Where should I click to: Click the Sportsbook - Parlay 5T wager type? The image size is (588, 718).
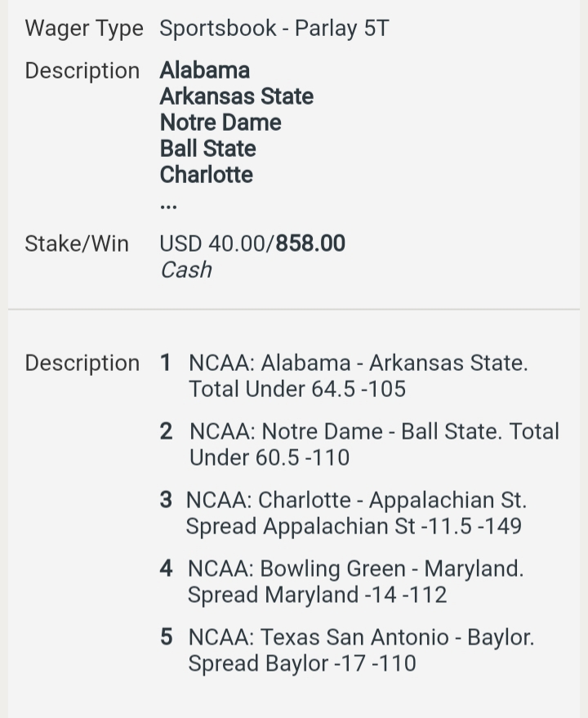pos(274,29)
